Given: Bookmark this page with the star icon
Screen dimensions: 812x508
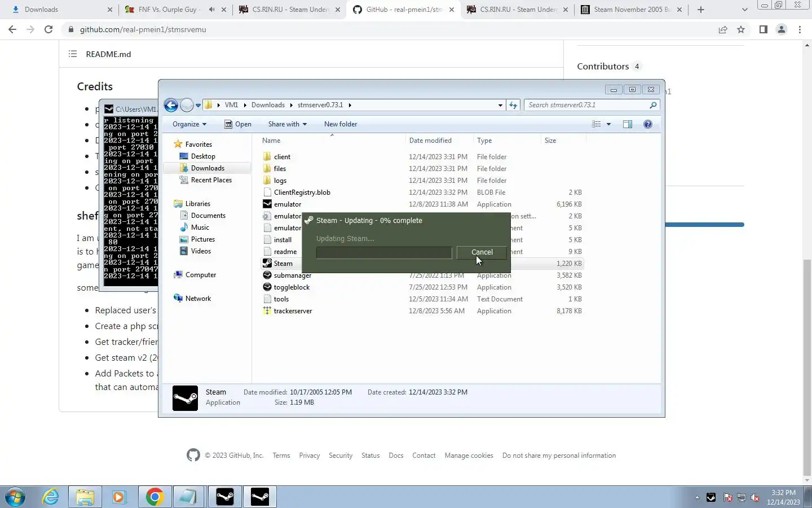Looking at the screenshot, I should pyautogui.click(x=741, y=29).
